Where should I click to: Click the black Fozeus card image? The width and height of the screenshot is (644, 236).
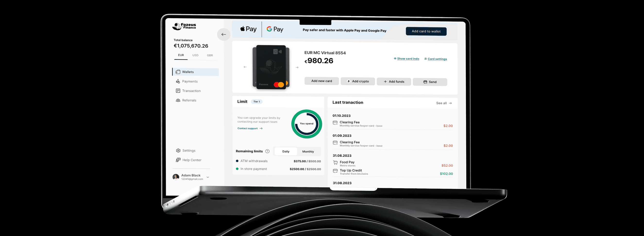coord(271,67)
